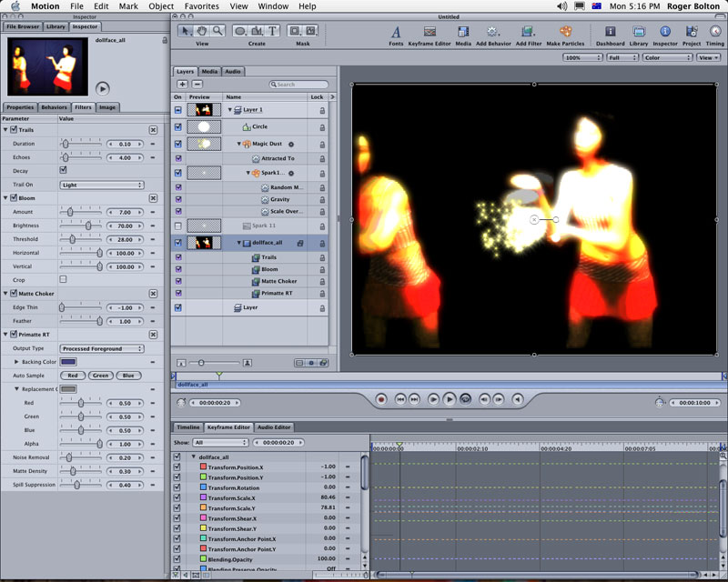Expand the Backing Color parameter
The image size is (728, 582).
16,362
